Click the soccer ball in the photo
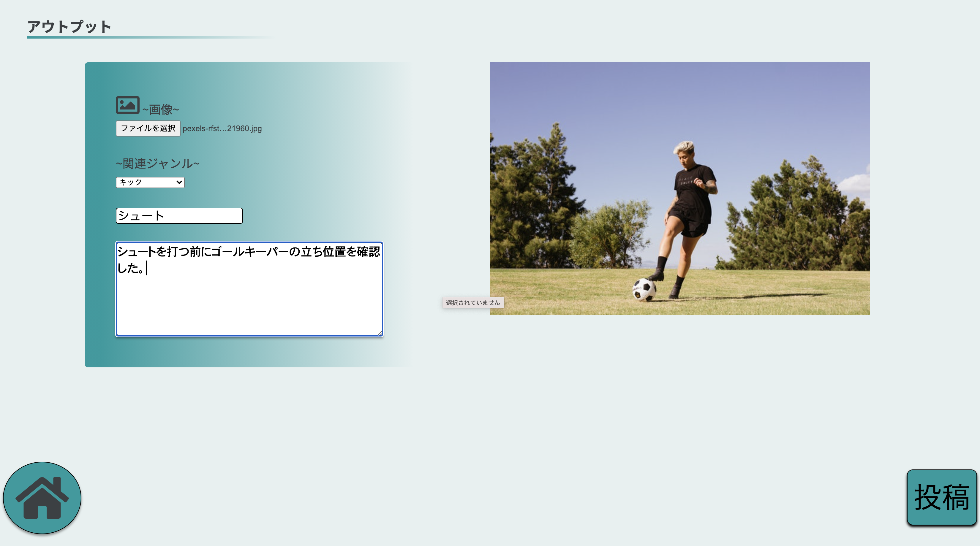Viewport: 980px width, 546px height. point(644,291)
